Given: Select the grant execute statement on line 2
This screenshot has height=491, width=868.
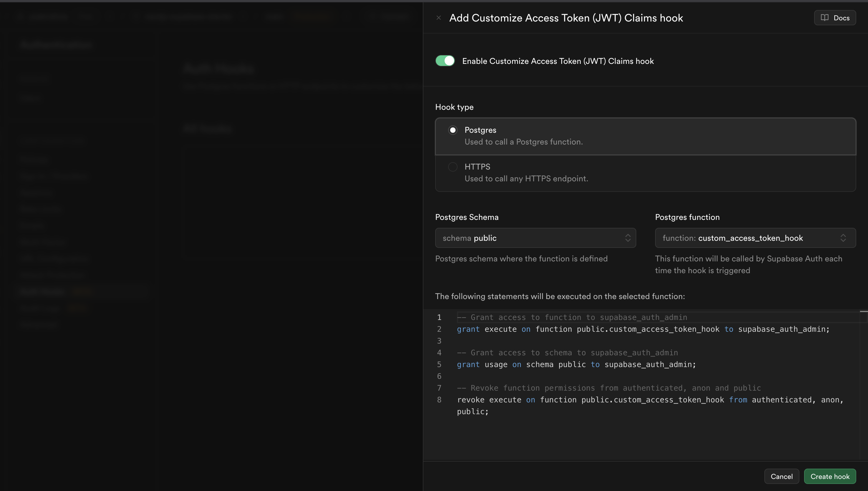Looking at the screenshot, I should click(641, 329).
